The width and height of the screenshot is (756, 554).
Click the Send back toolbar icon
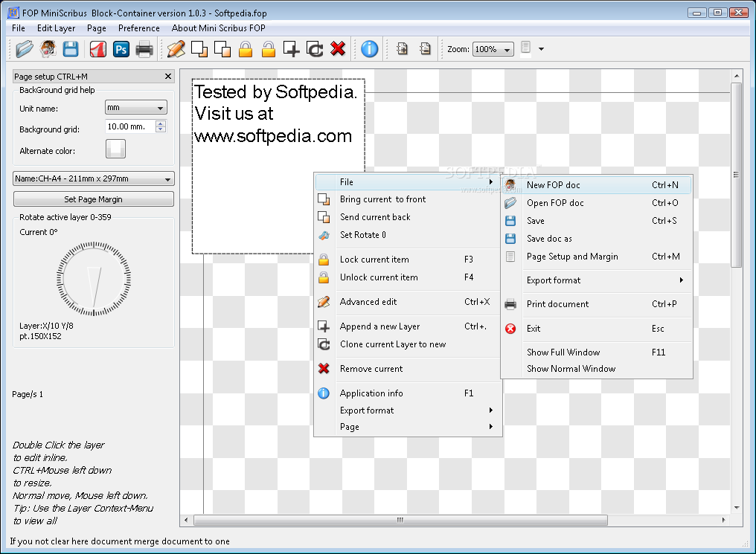[222, 49]
